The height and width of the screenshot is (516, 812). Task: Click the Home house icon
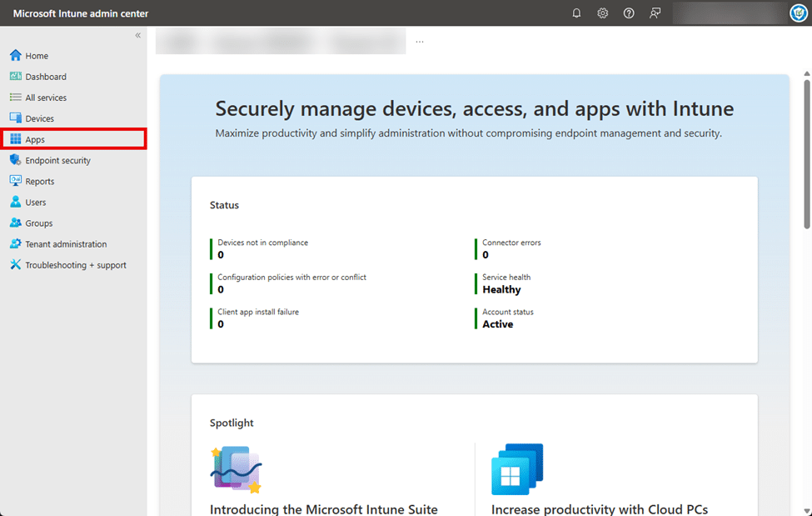point(15,56)
